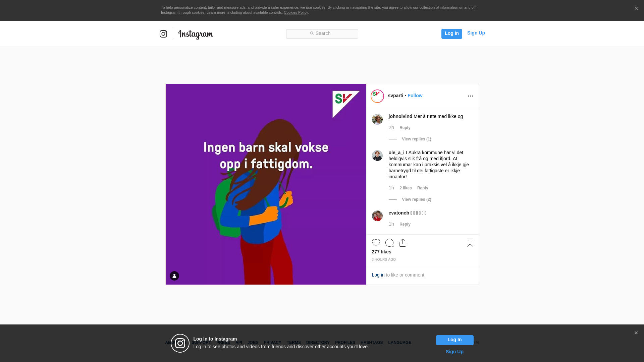Like the post with heart icon
This screenshot has height=362, width=644.
coord(376,243)
